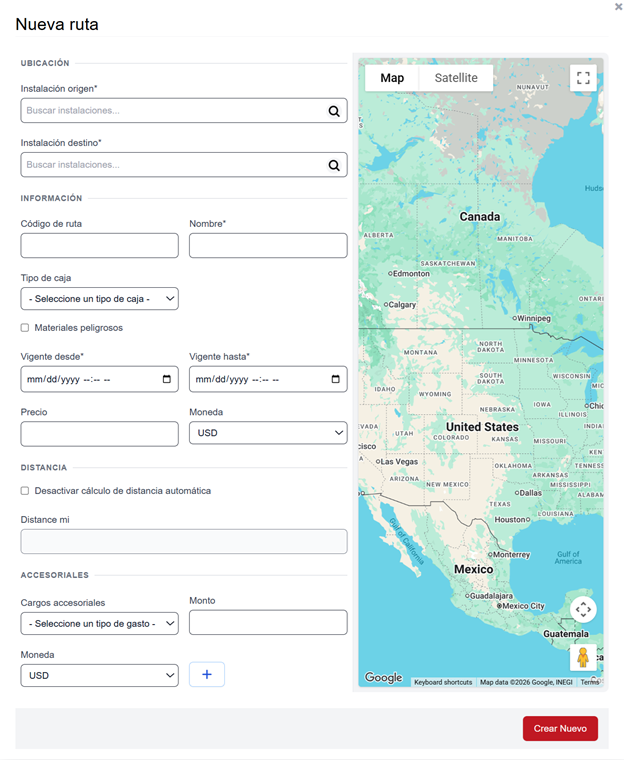The width and height of the screenshot is (624, 760).
Task: Click Edmonton city on map
Action: tap(409, 273)
